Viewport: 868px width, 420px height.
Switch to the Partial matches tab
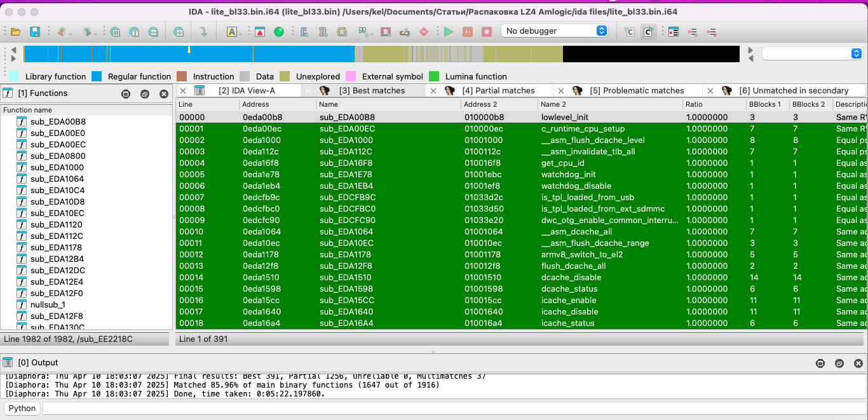(x=498, y=90)
